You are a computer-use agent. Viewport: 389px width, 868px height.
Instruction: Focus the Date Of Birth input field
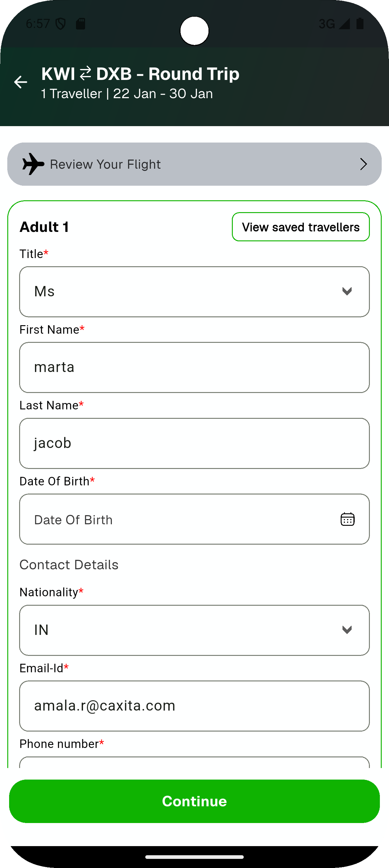point(175,519)
